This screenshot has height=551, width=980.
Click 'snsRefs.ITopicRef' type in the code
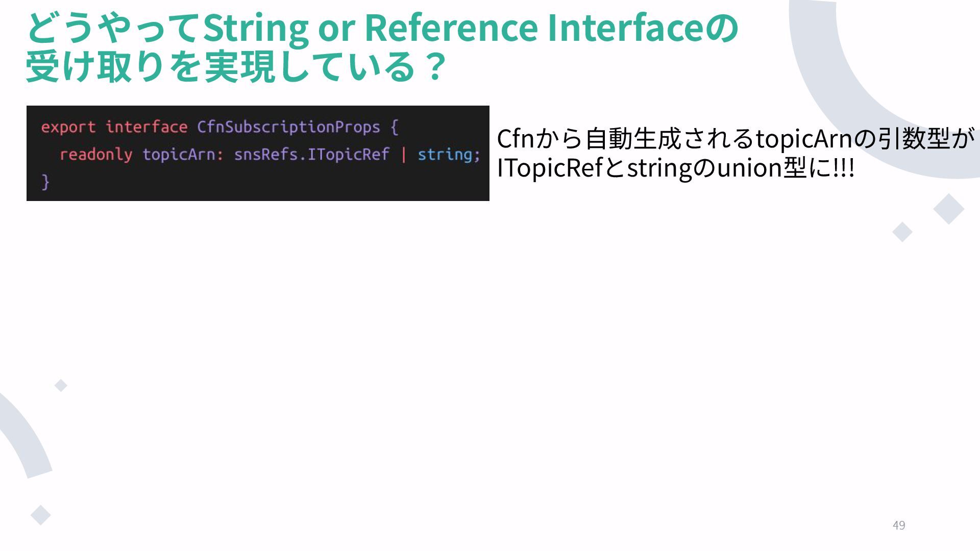tap(311, 154)
